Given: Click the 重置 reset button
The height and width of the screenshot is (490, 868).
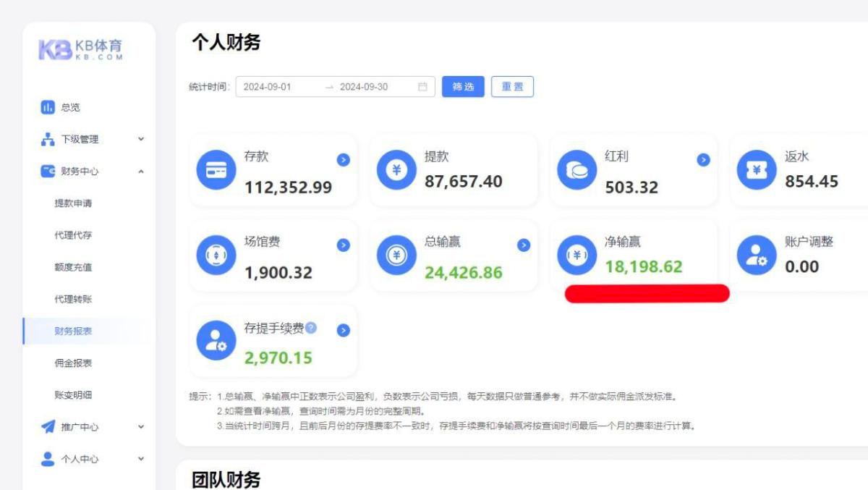Looking at the screenshot, I should tap(512, 87).
